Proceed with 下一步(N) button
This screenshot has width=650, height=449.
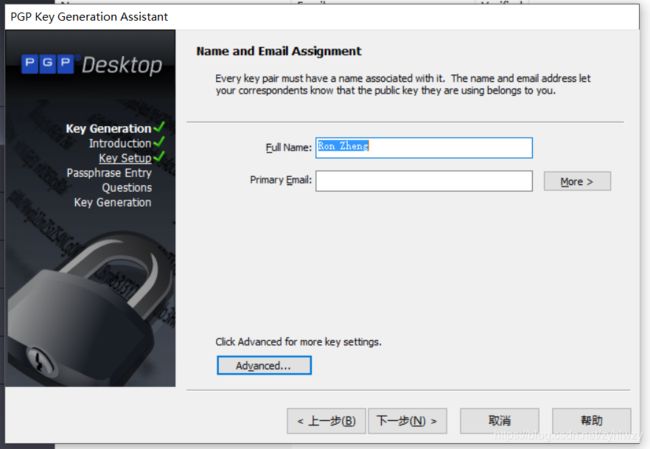[407, 421]
